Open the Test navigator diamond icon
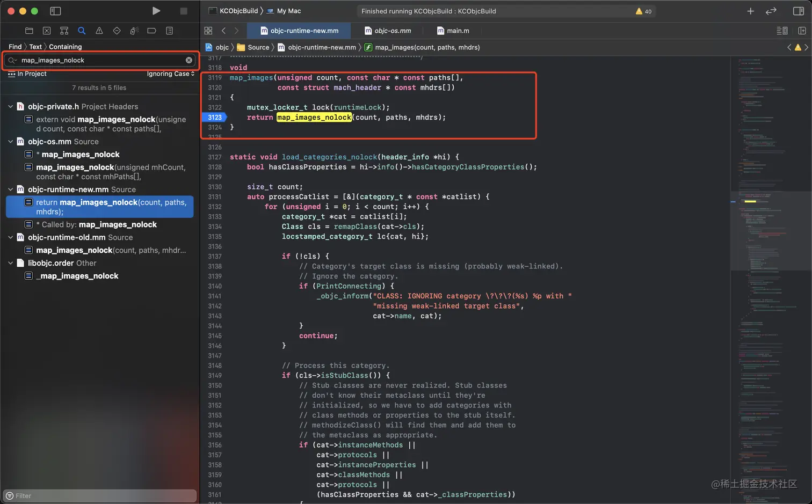812x504 pixels. (x=117, y=31)
